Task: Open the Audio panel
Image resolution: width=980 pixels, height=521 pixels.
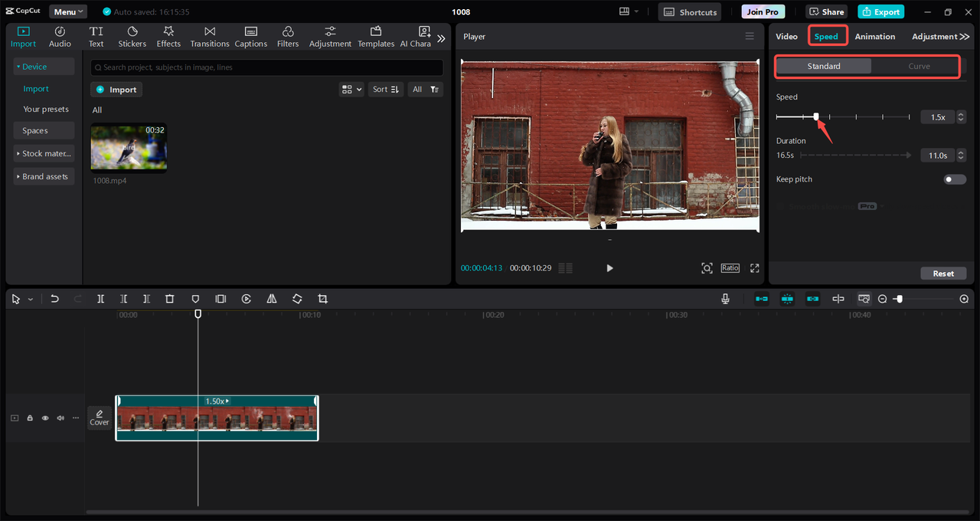Action: click(60, 37)
